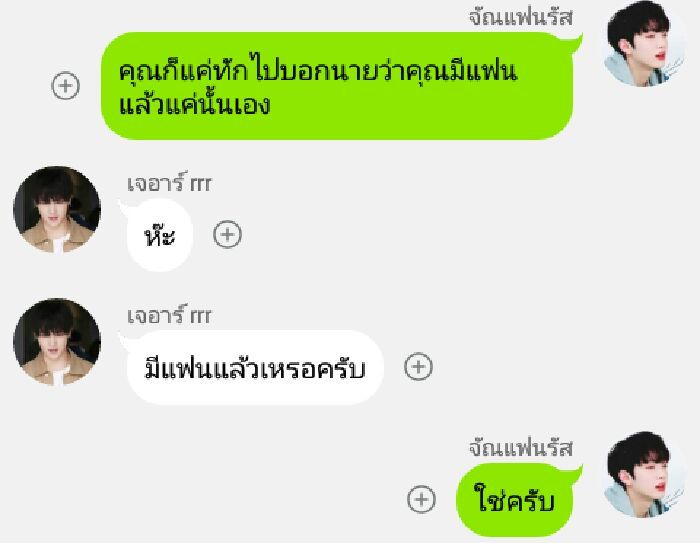Select the white bubble saying มีแฟนแล้วเหรอครับ

[255, 368]
